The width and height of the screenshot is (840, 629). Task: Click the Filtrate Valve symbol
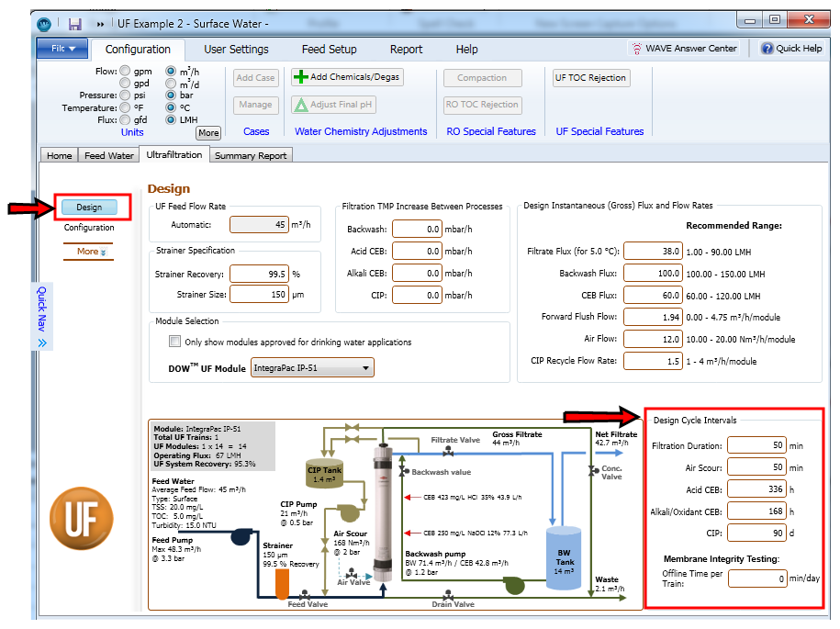point(448,453)
